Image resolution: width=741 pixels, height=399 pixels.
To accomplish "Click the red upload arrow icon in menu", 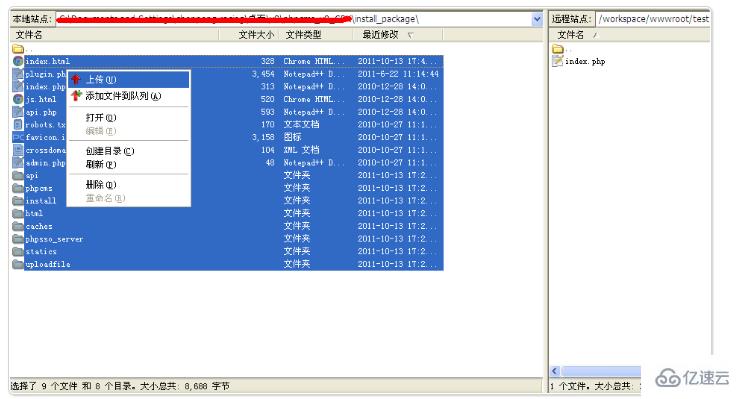I will click(76, 79).
